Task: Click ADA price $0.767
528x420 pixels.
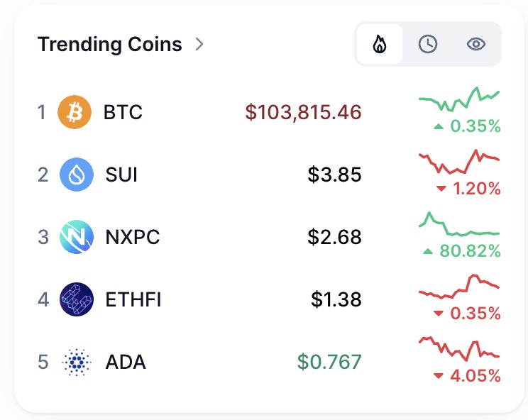Action: click(329, 362)
